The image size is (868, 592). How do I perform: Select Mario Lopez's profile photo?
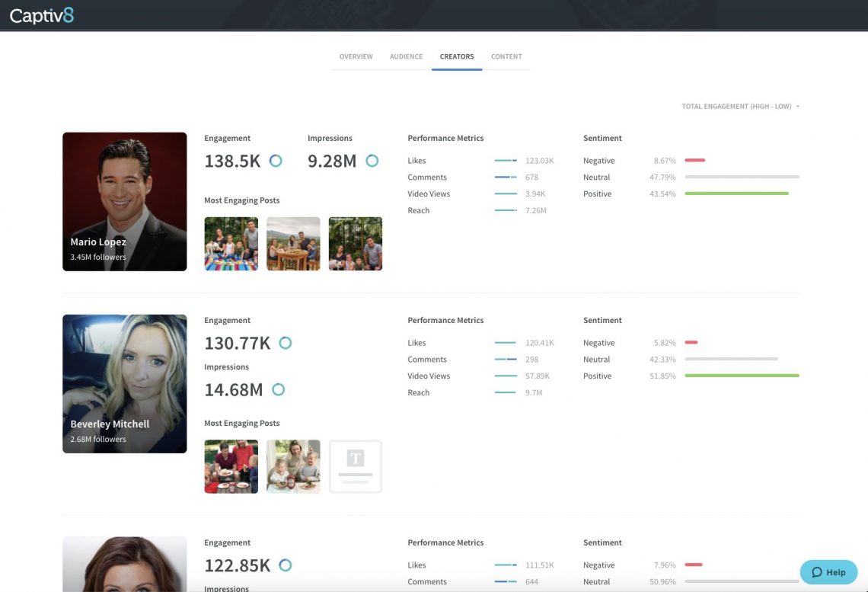point(124,190)
